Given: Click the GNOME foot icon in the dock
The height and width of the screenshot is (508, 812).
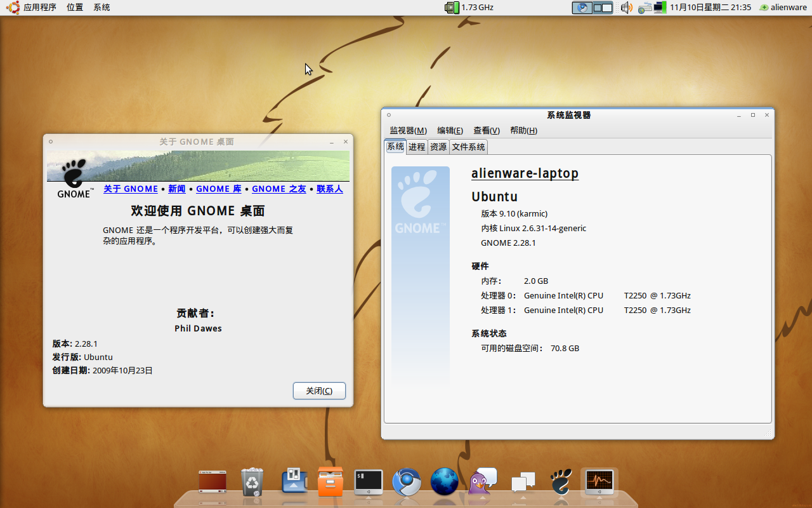Looking at the screenshot, I should point(561,482).
